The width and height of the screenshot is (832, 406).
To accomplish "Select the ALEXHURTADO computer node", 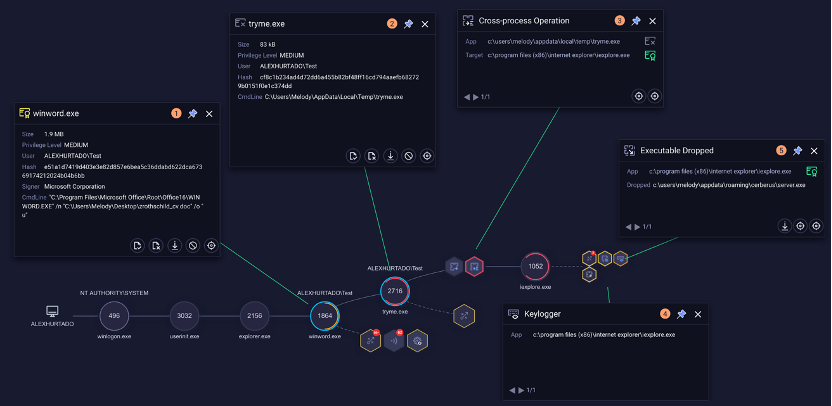I will (x=52, y=312).
